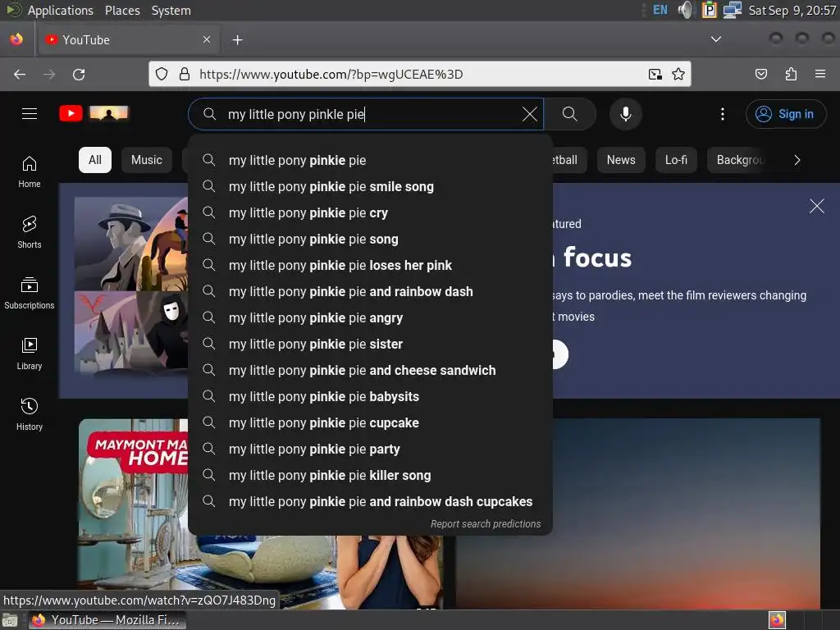Open the YouTube hamburger guide menu
This screenshot has height=630, width=840.
point(30,113)
